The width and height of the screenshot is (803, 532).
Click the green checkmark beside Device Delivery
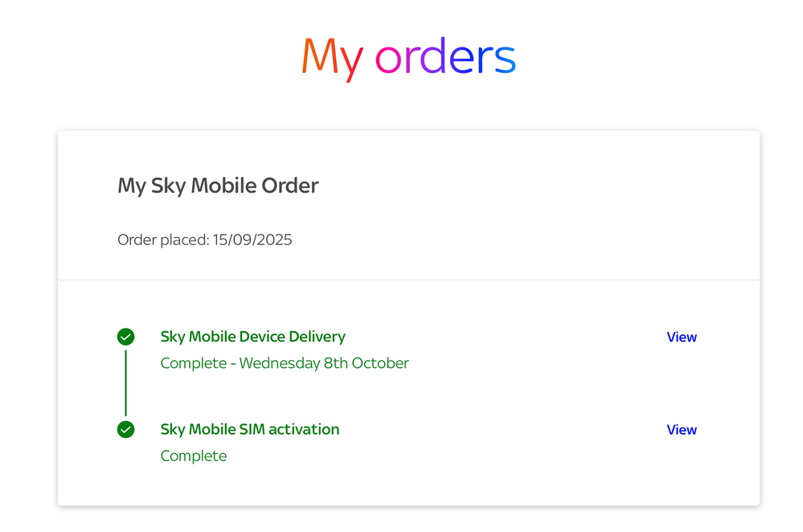click(125, 337)
